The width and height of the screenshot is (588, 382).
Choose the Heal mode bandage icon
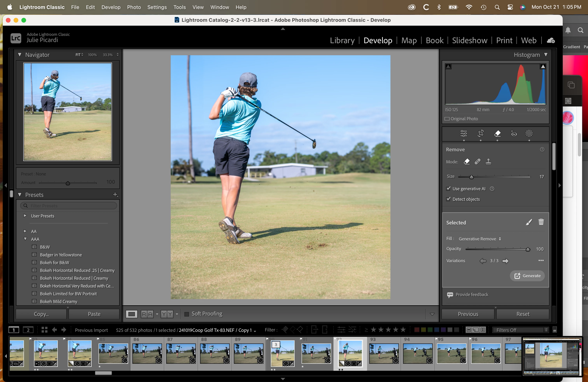[x=477, y=162]
